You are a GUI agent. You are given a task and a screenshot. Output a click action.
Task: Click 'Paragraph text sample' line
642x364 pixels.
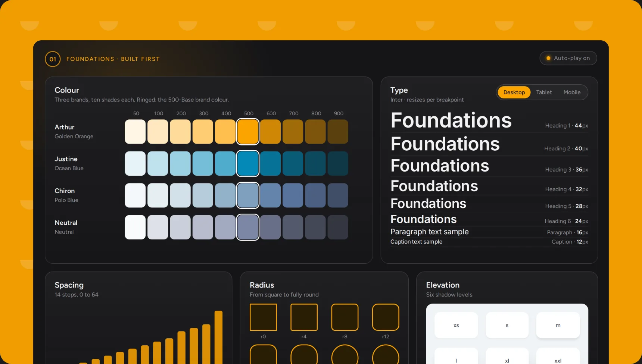(x=430, y=232)
